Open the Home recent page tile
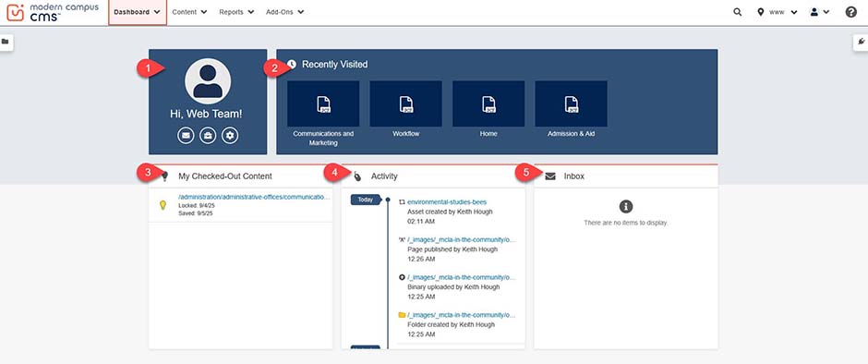This screenshot has height=364, width=868. (488, 109)
